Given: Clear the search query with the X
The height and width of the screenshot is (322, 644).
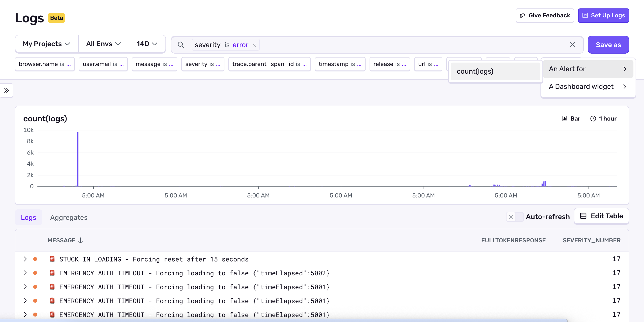Looking at the screenshot, I should point(572,45).
